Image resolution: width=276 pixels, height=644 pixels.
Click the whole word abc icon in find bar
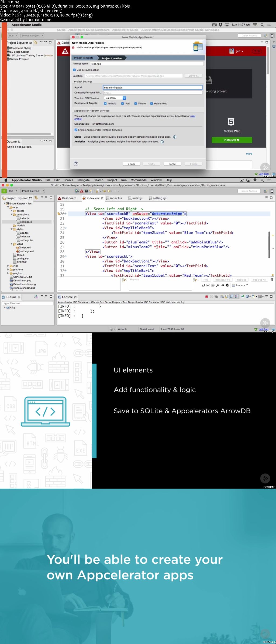[208, 285]
